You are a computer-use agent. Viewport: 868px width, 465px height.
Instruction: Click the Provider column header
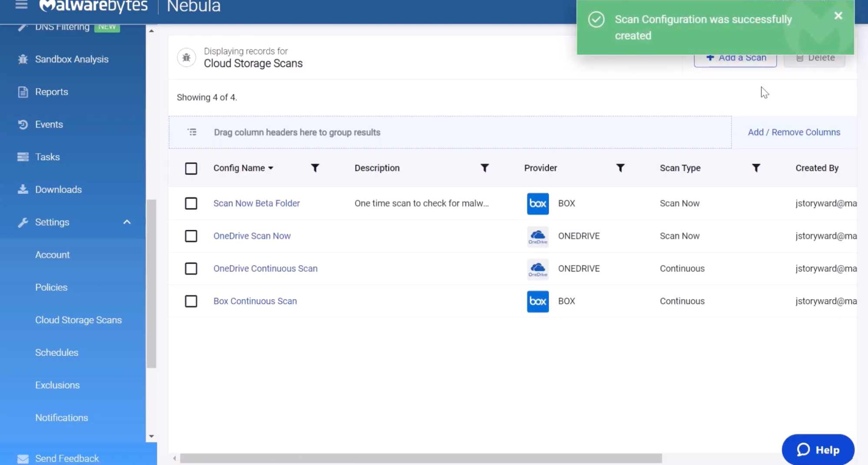[540, 168]
